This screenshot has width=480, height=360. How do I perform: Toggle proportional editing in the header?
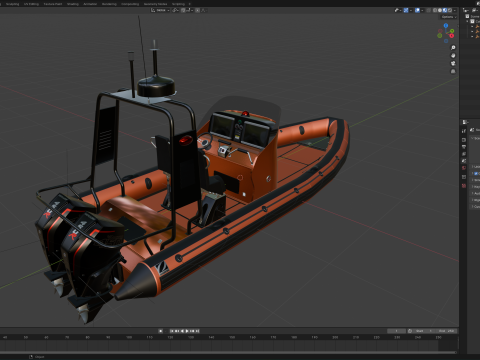click(197, 10)
